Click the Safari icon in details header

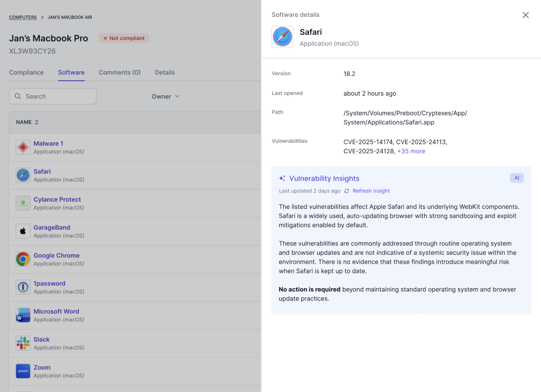coord(282,37)
